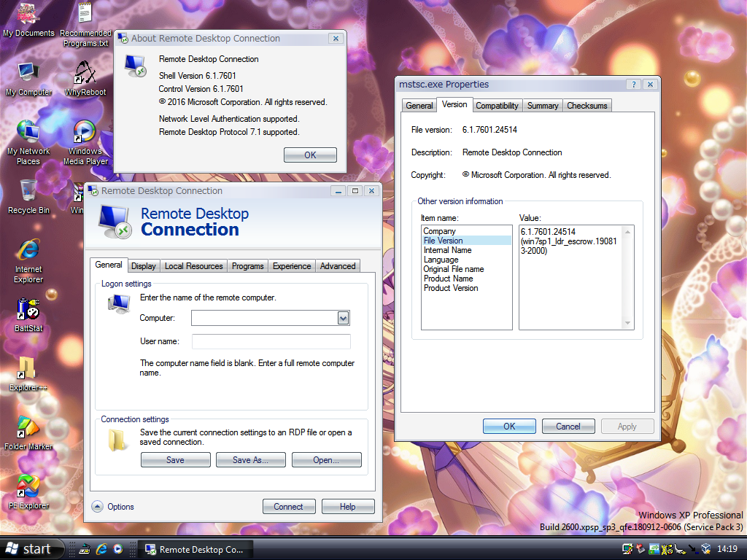Click the Connect button
The width and height of the screenshot is (747, 560).
point(289,506)
